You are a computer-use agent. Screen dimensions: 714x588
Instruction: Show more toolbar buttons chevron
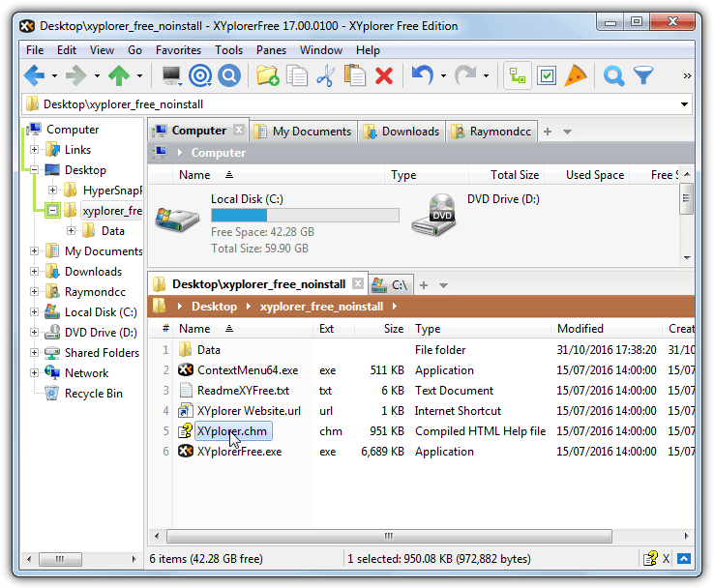point(687,76)
